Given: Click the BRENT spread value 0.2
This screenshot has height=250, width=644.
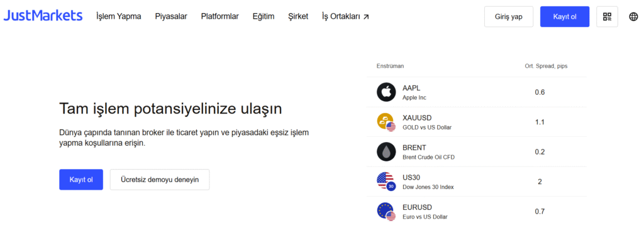Looking at the screenshot, I should [540, 152].
